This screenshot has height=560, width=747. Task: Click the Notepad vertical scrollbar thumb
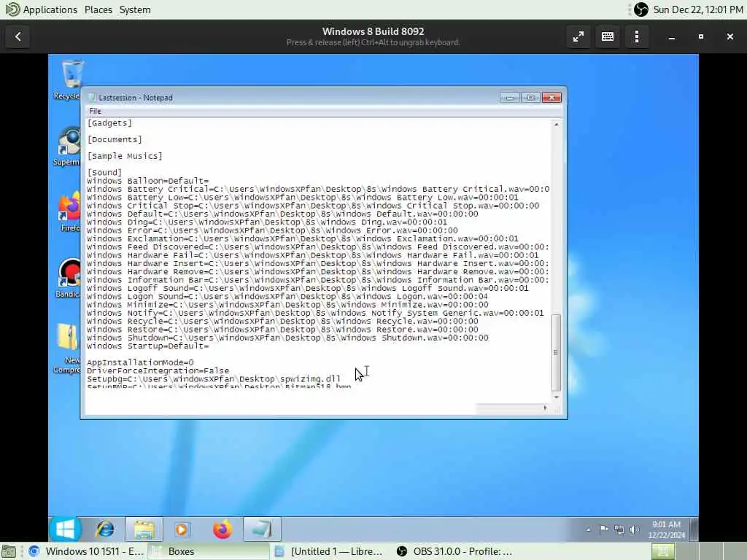tap(556, 352)
